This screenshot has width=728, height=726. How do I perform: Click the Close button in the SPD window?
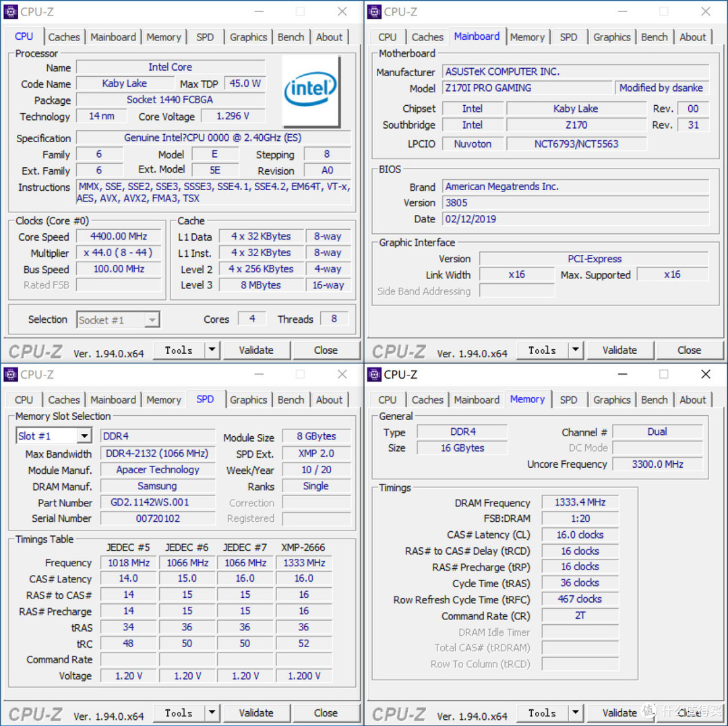(x=326, y=713)
